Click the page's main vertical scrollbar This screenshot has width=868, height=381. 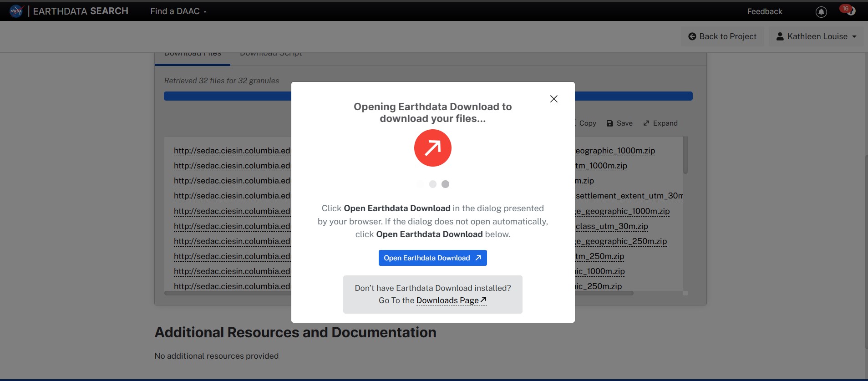point(866,252)
